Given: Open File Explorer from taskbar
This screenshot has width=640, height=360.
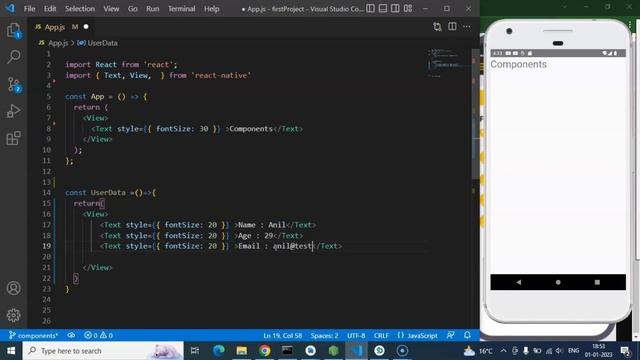Looking at the screenshot, I should (x=242, y=351).
